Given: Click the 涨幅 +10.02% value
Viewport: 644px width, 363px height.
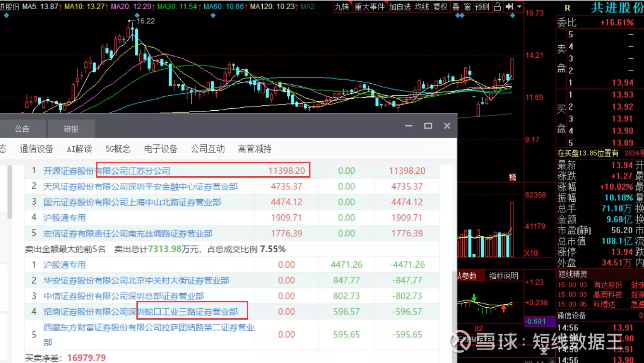Looking at the screenshot, I should [x=617, y=187].
